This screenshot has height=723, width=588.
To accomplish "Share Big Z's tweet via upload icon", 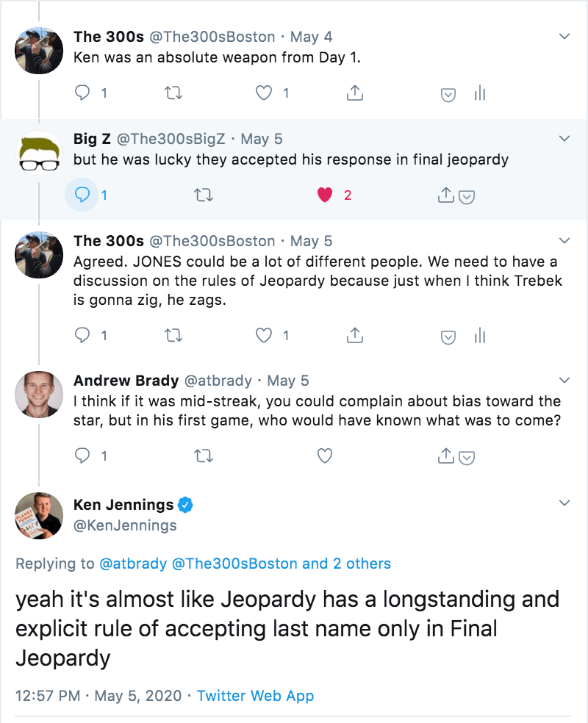I will [x=445, y=195].
